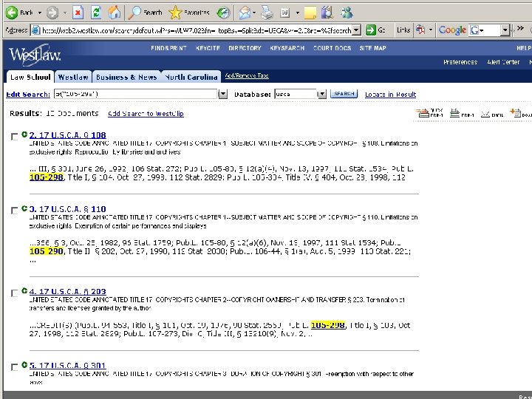Open COURT DOCS in the top menu

332,48
